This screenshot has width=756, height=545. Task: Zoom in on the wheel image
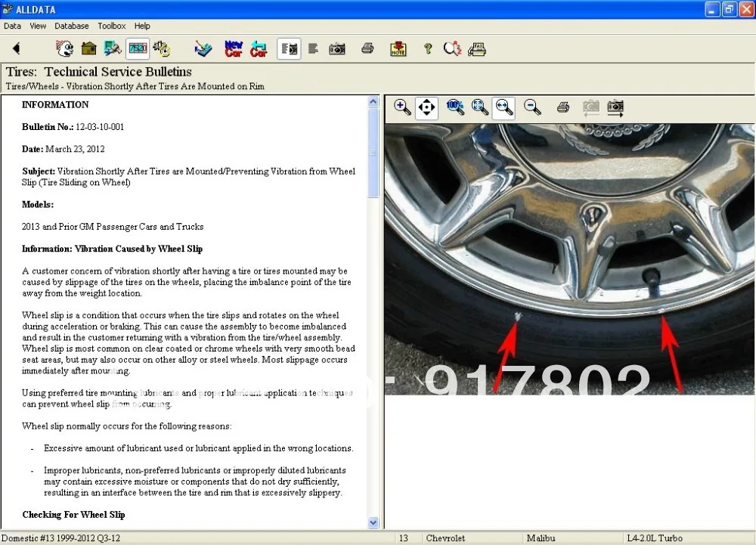point(402,107)
